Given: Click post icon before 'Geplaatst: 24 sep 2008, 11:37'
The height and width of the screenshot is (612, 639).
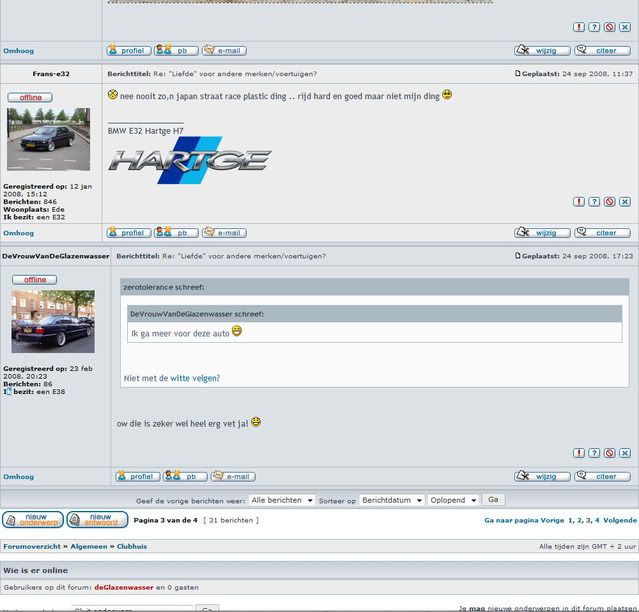Looking at the screenshot, I should click(518, 73).
